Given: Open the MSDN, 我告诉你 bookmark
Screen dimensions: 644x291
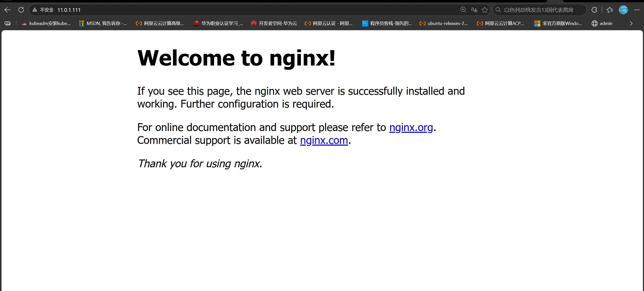Looking at the screenshot, I should coord(103,23).
